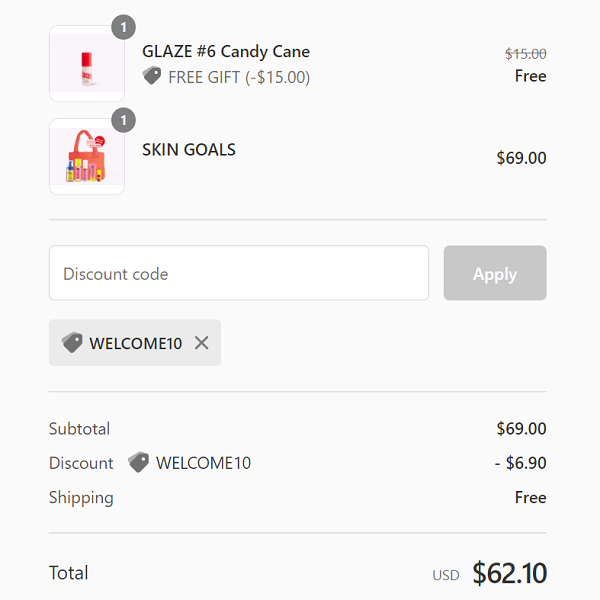The image size is (600, 600).
Task: Click the WELCOME10 text in Discount row
Action: coord(204,463)
